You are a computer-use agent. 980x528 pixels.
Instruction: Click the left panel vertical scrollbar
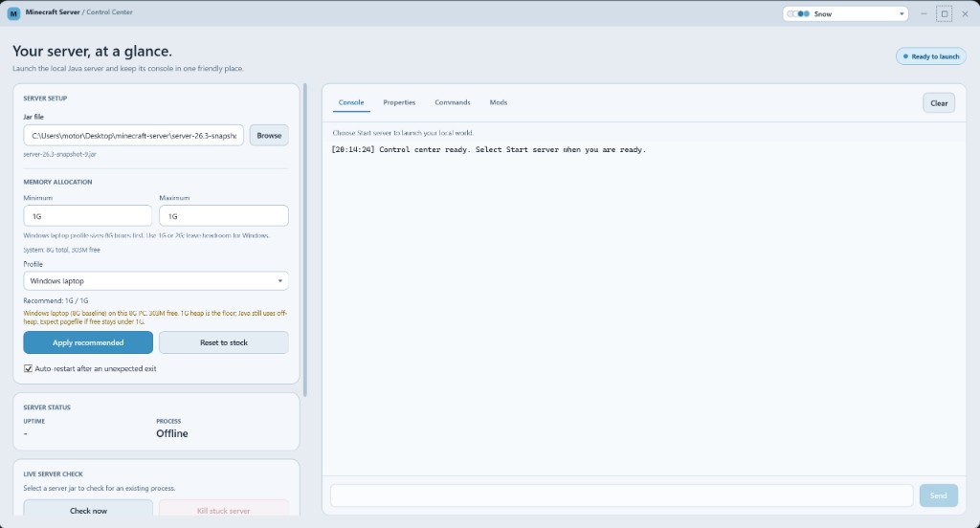click(305, 240)
